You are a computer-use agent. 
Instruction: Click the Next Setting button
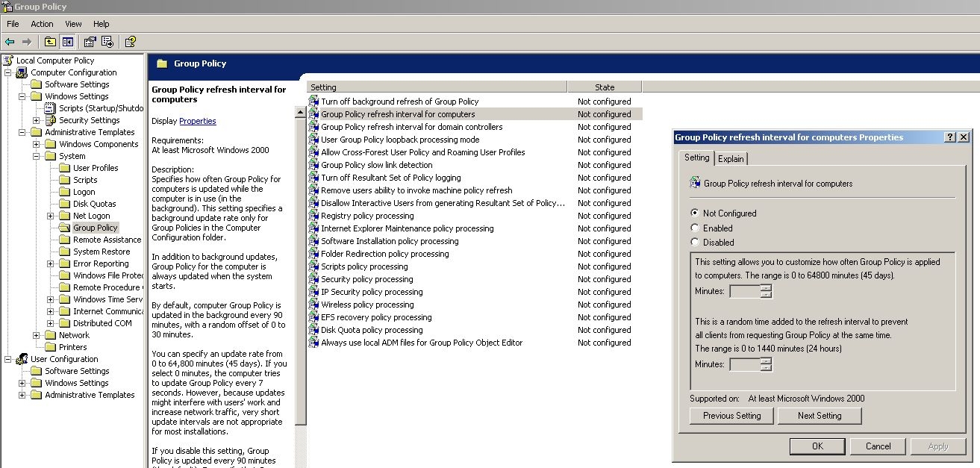(x=820, y=416)
